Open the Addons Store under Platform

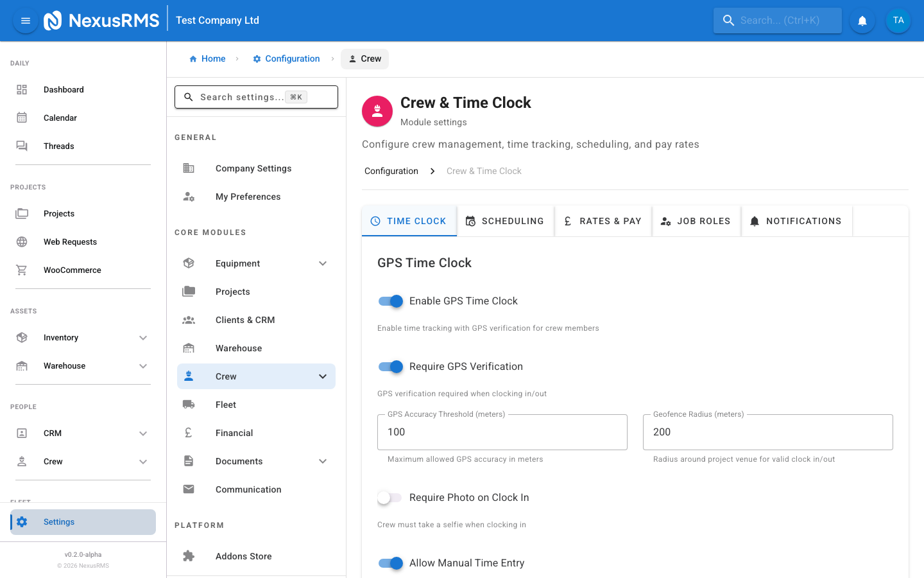243,556
